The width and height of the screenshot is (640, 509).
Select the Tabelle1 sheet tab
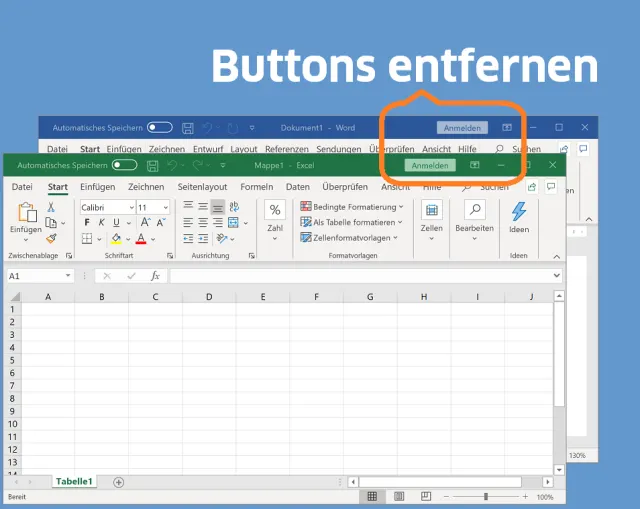(74, 481)
